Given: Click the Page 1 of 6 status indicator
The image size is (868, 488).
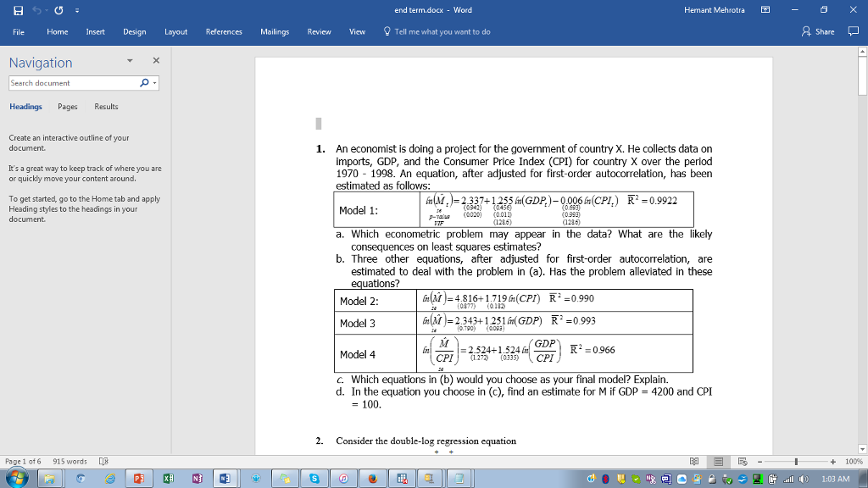Looking at the screenshot, I should pos(23,462).
